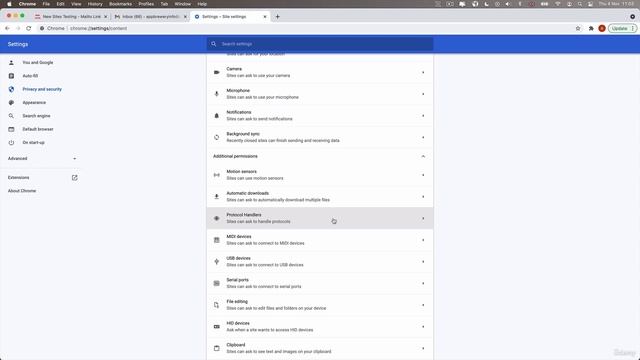Go to You and Google settings
640x360 pixels.
click(38, 62)
